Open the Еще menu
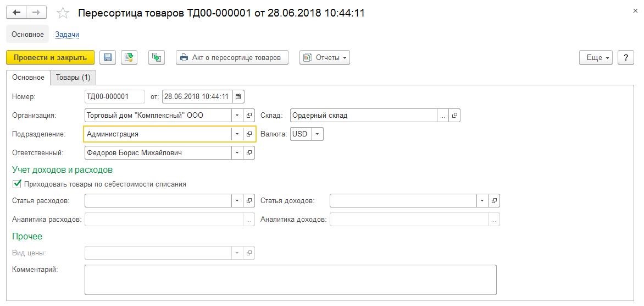This screenshot has width=644, height=306. click(x=596, y=58)
